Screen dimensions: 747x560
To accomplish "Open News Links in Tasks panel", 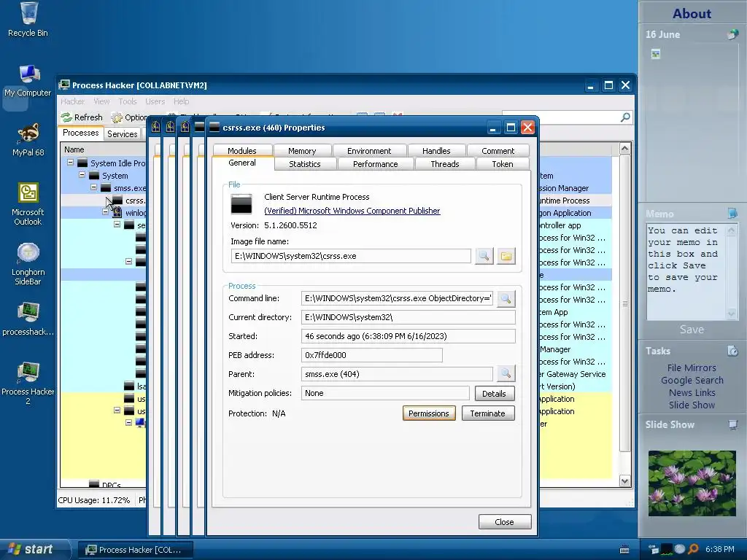I will 692,392.
